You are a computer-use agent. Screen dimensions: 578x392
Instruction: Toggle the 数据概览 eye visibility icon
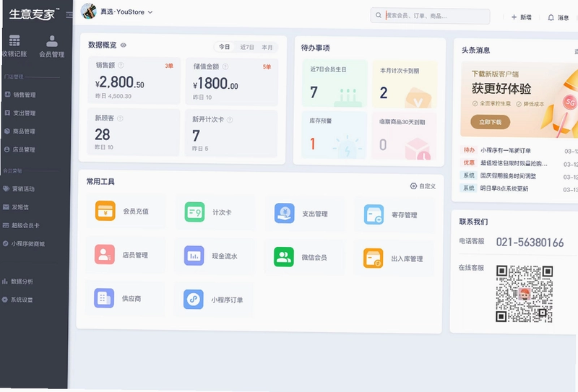(x=123, y=45)
